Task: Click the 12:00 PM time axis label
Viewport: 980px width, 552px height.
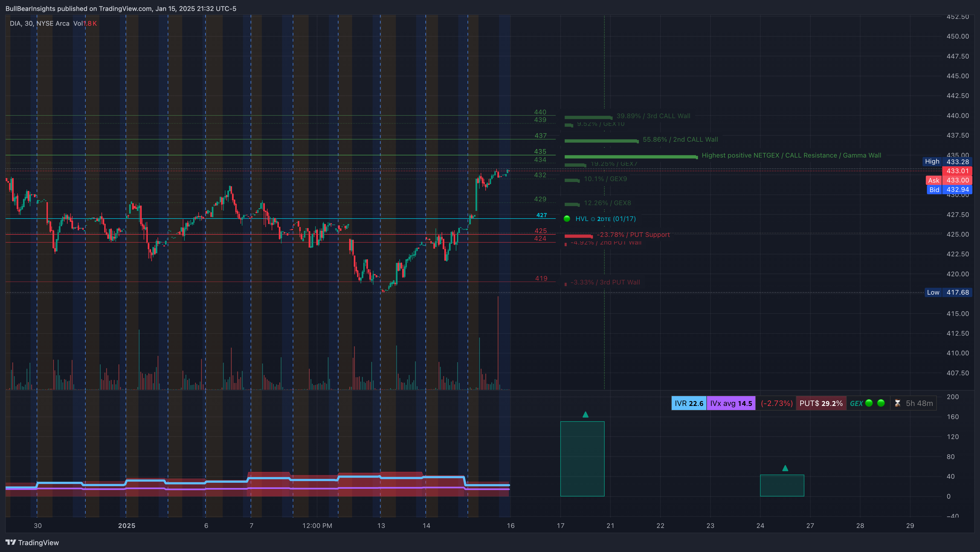Action: (317, 525)
